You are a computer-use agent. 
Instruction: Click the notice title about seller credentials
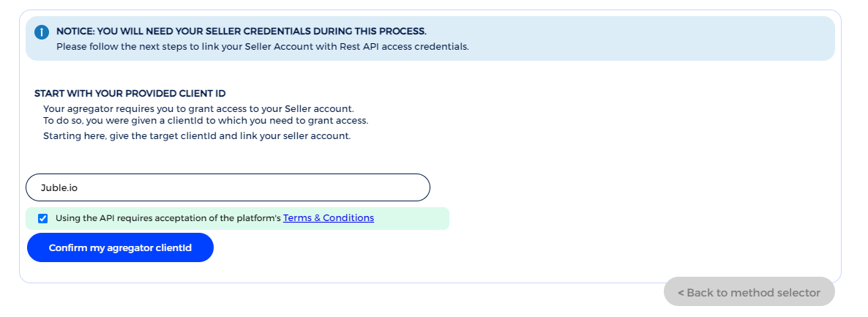pos(241,31)
